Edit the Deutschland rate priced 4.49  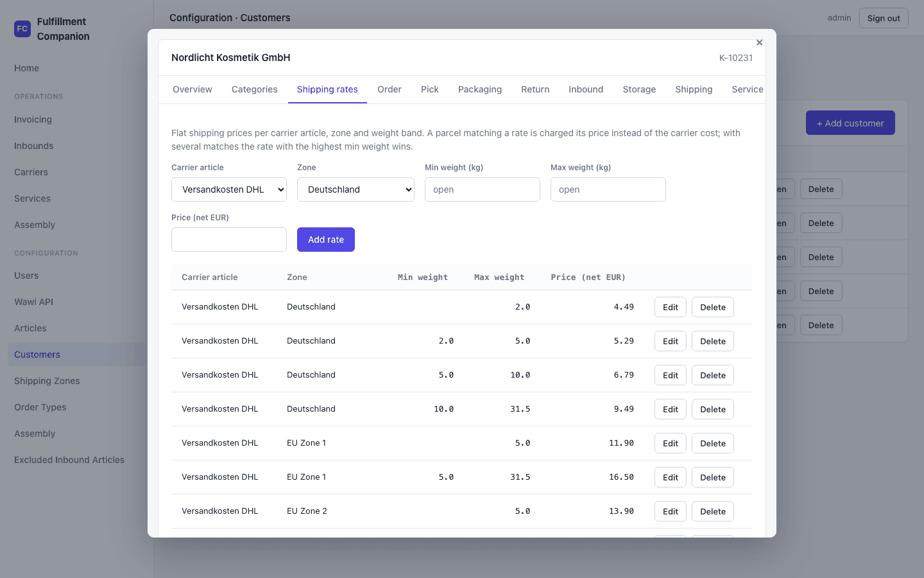pyautogui.click(x=671, y=307)
